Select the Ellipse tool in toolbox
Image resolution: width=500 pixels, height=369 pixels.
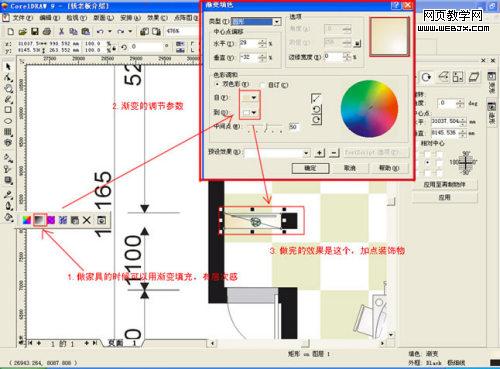pyautogui.click(x=8, y=121)
